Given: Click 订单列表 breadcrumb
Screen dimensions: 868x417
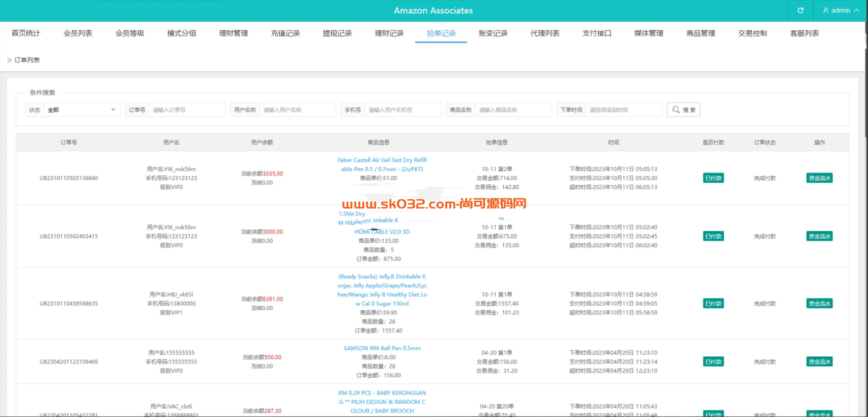Looking at the screenshot, I should (27, 60).
